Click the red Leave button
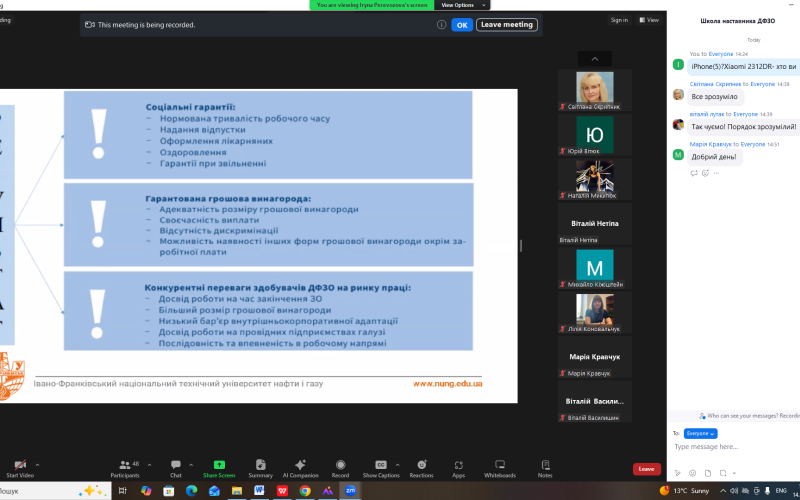This screenshot has width=800, height=500. coord(646,469)
